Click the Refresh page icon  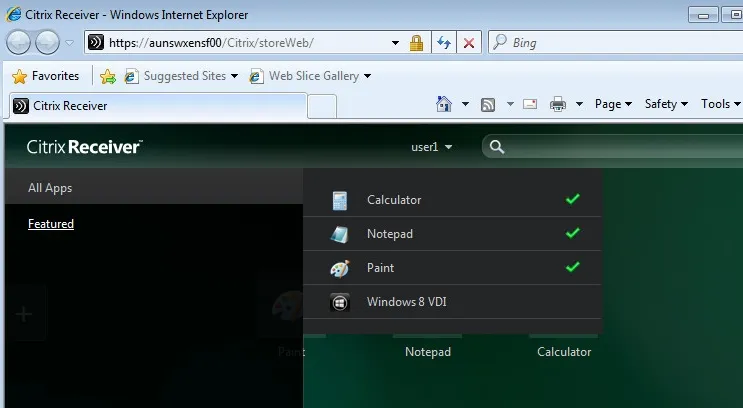coord(444,43)
